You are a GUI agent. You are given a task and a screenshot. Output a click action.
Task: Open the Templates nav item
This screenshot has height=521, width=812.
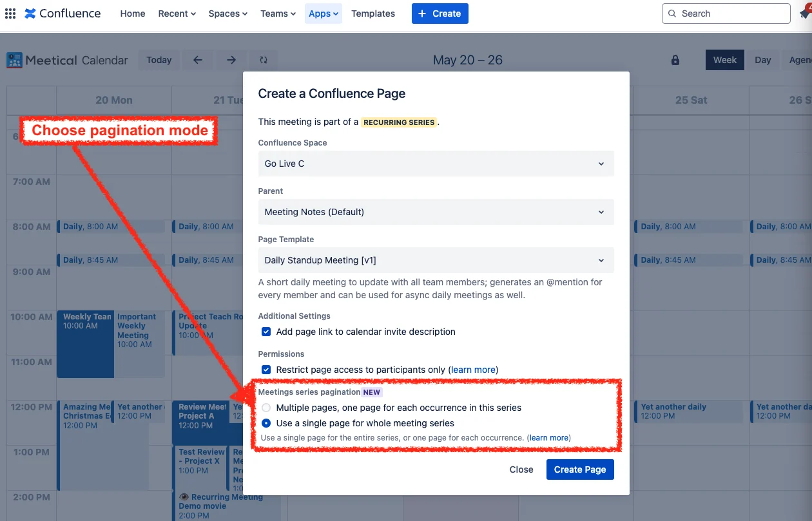click(x=373, y=14)
